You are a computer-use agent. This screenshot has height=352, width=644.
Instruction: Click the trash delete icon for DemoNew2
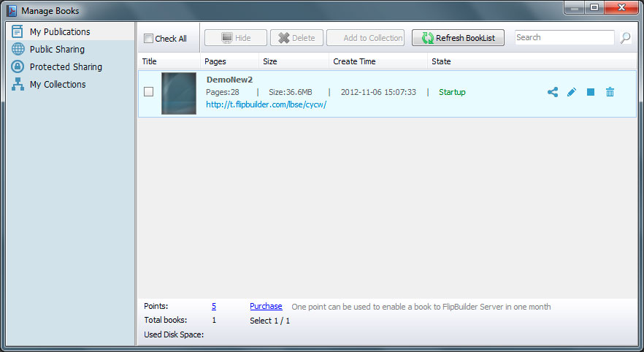[x=610, y=92]
